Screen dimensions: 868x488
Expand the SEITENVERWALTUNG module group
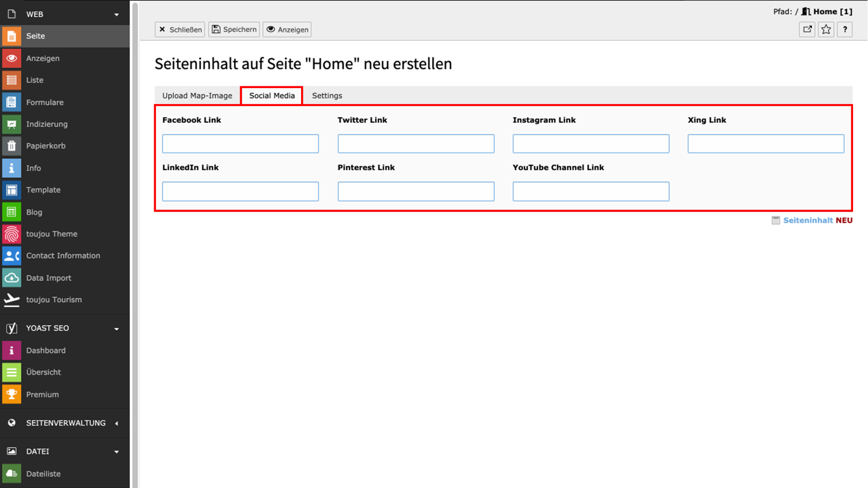[x=116, y=423]
